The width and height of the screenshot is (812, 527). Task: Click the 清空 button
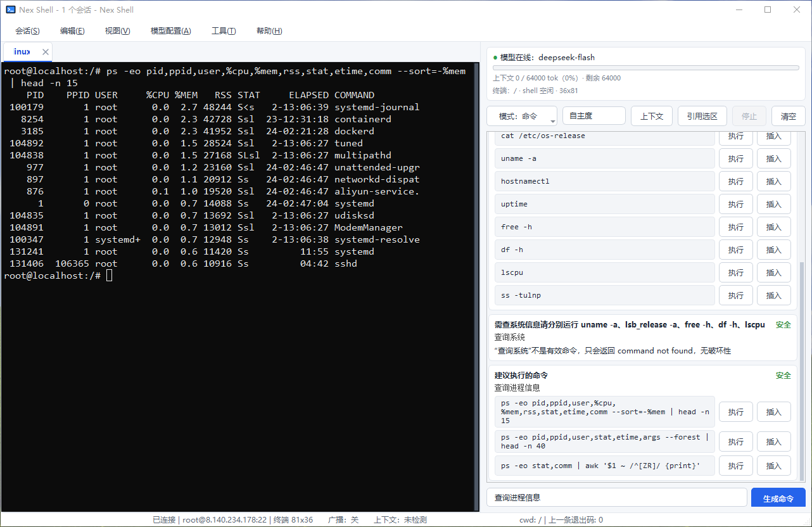tap(789, 116)
